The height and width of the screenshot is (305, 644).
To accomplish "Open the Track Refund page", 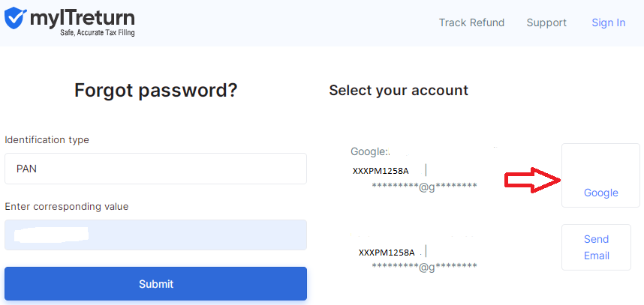I will [x=471, y=22].
